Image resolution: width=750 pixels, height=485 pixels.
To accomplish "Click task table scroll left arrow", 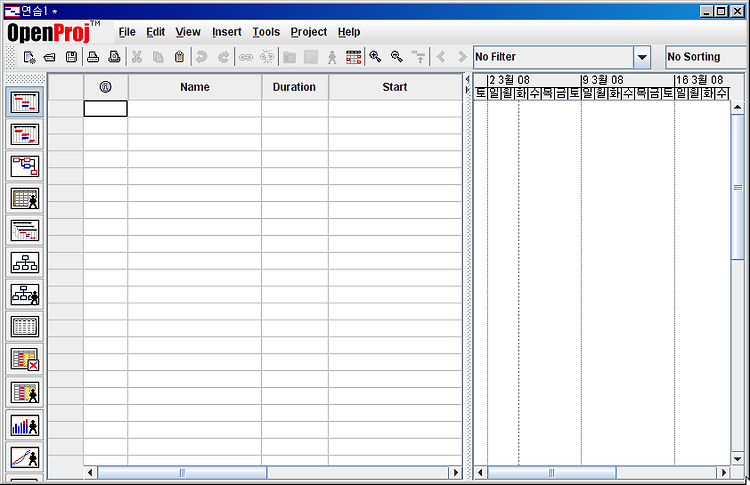I will (x=90, y=473).
